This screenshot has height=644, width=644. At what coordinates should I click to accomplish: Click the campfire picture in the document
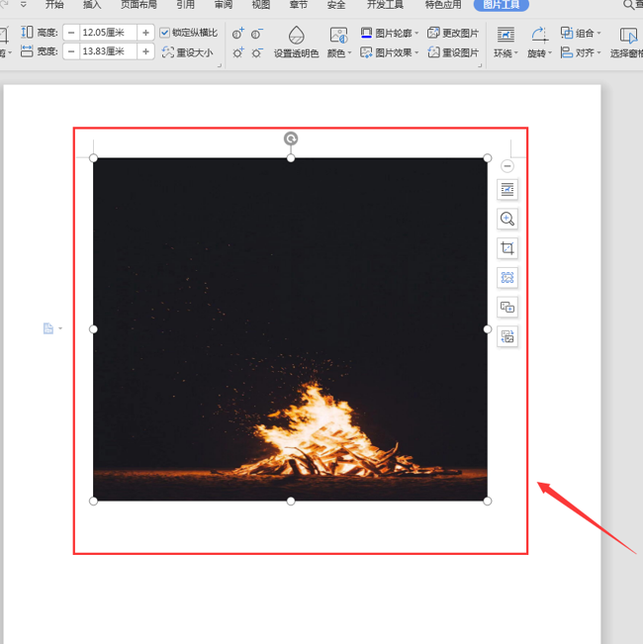coord(291,329)
